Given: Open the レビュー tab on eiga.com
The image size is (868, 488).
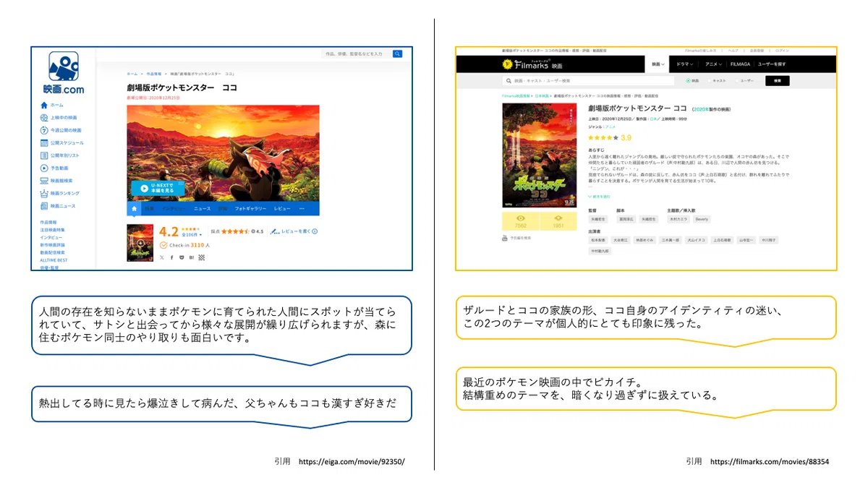Looking at the screenshot, I should pos(282,209).
